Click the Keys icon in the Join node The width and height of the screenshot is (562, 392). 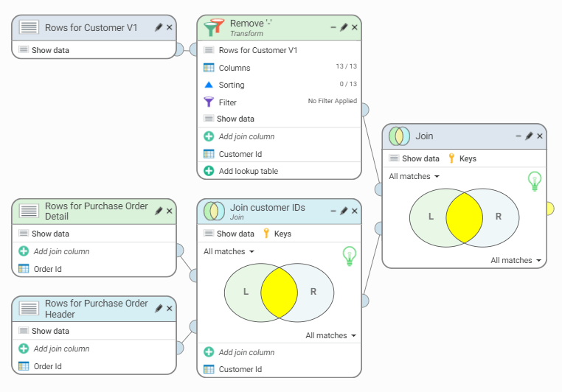pos(451,158)
